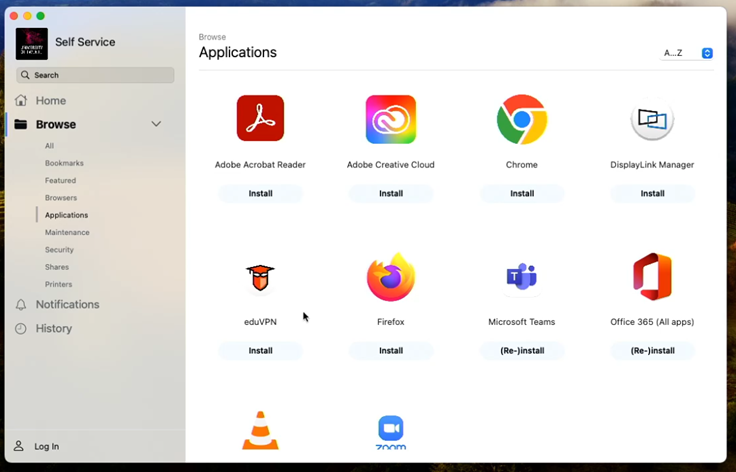Install Adobe Creative Cloud
Viewport: 736px width, 472px height.
tap(391, 193)
